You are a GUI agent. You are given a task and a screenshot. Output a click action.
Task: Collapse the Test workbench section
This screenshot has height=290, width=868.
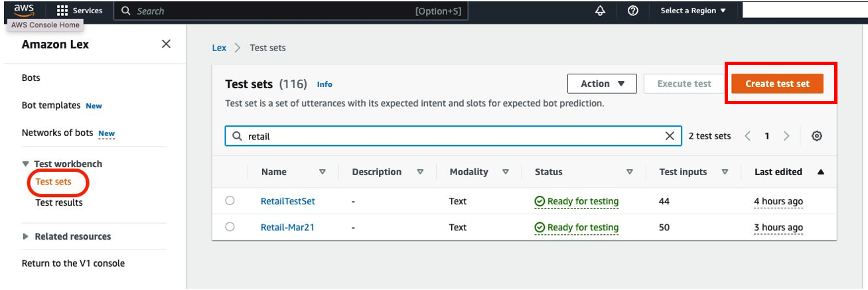click(x=26, y=164)
